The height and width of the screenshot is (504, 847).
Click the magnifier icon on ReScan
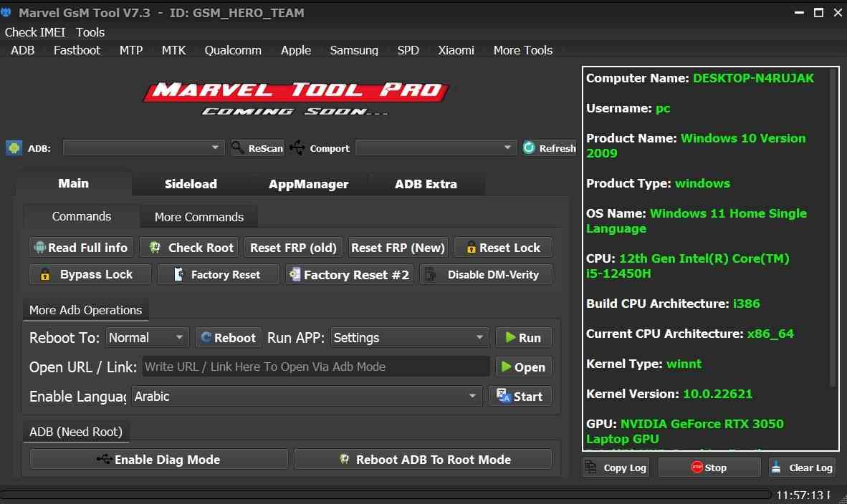(x=238, y=147)
